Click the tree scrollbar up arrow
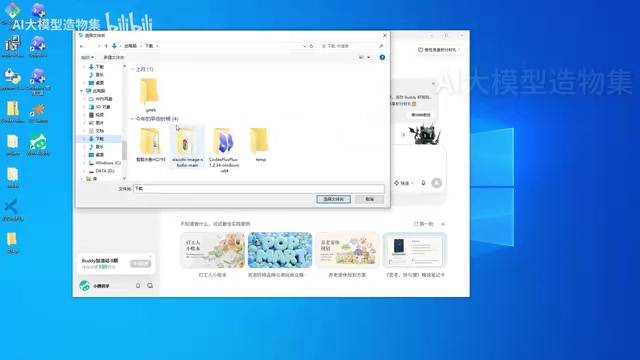 pyautogui.click(x=124, y=66)
